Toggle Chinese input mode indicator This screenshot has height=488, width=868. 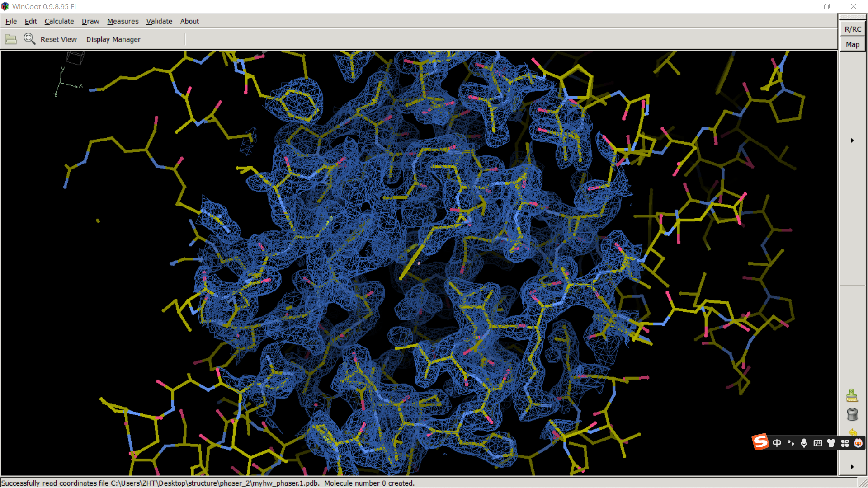pyautogui.click(x=777, y=443)
